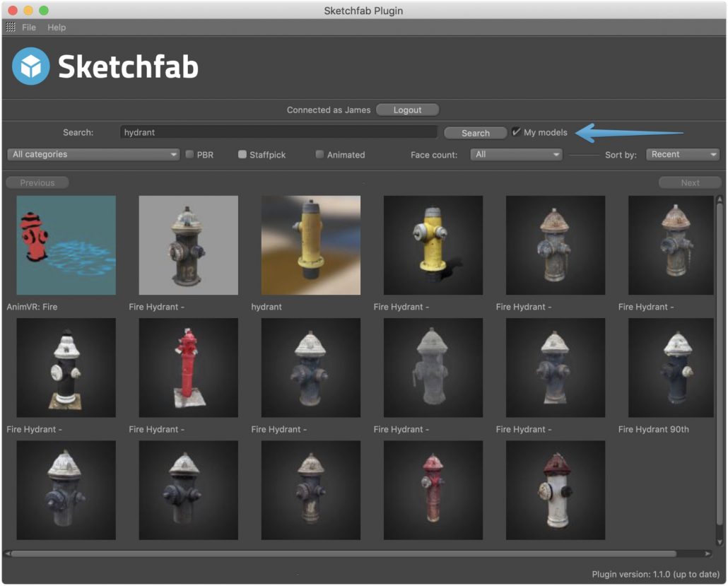Viewport: 728px width, 586px height.
Task: Click the Sketchfab cube logo icon
Action: point(31,66)
